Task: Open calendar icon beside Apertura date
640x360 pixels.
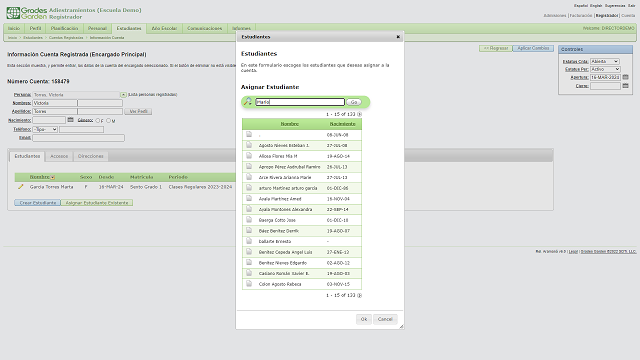Action: click(x=625, y=77)
